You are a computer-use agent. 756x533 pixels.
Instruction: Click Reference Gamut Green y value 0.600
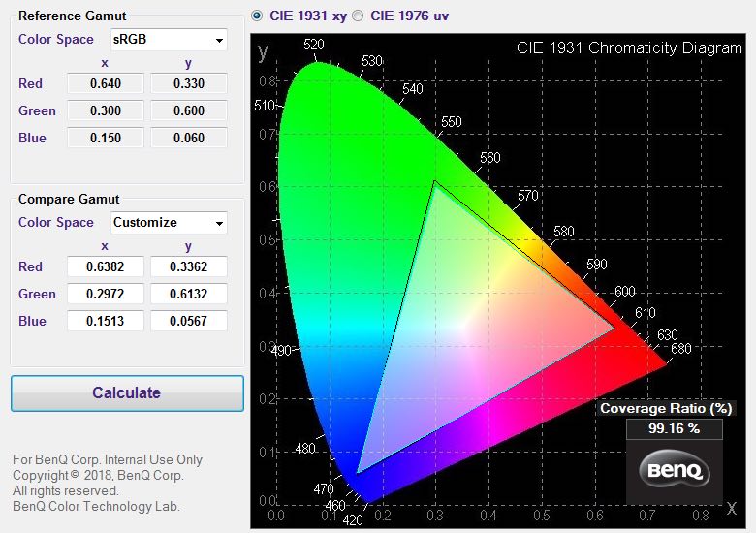[188, 110]
